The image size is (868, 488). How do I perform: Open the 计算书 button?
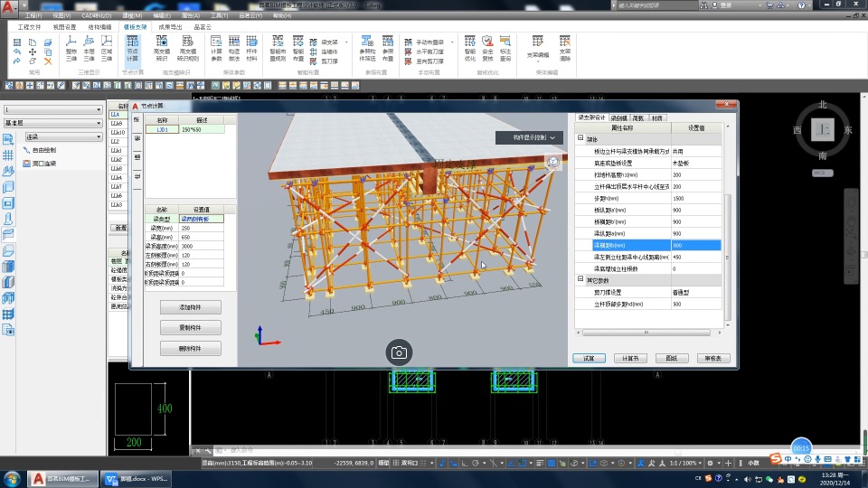[630, 359]
